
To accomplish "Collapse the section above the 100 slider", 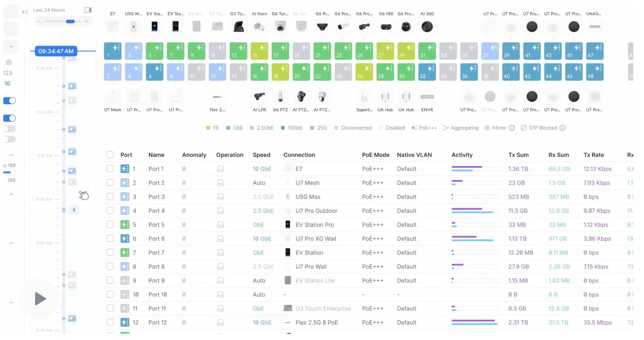I will pyautogui.click(x=11, y=155).
